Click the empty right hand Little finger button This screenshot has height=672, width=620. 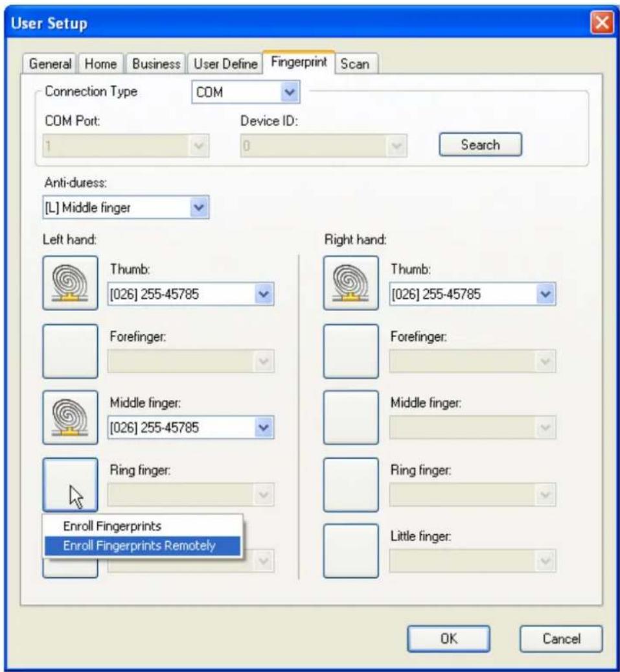(x=351, y=551)
